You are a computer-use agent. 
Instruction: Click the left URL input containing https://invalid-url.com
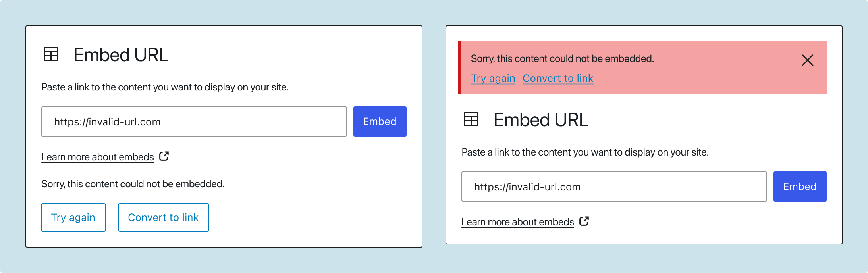(194, 121)
